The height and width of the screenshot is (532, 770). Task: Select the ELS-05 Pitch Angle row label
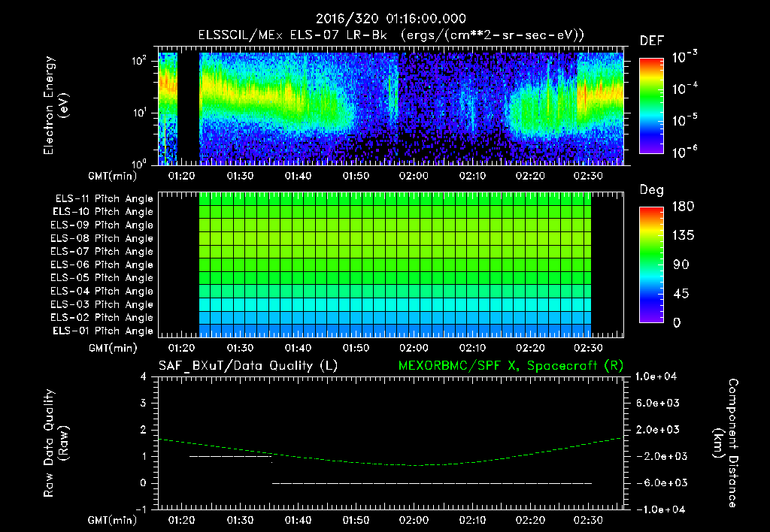tap(102, 278)
